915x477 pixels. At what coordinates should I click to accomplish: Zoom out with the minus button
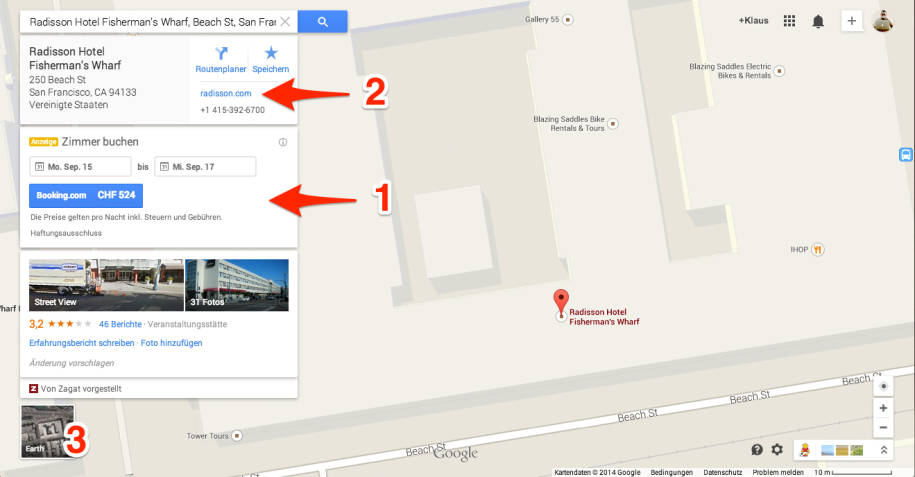(883, 427)
